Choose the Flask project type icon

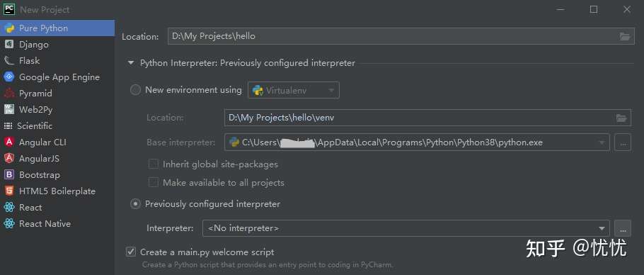[x=9, y=61]
